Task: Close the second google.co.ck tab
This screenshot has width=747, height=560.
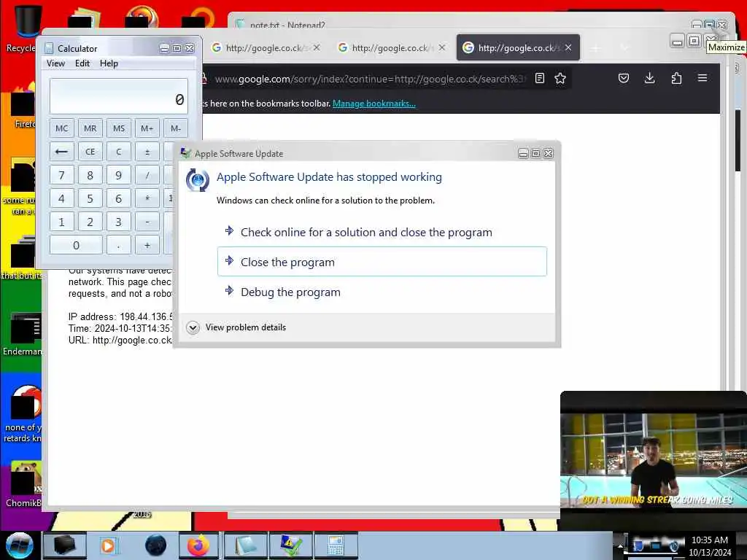Action: click(442, 47)
